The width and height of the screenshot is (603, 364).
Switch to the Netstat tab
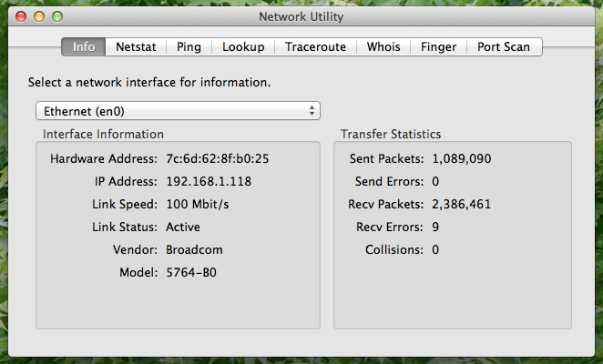pyautogui.click(x=136, y=47)
